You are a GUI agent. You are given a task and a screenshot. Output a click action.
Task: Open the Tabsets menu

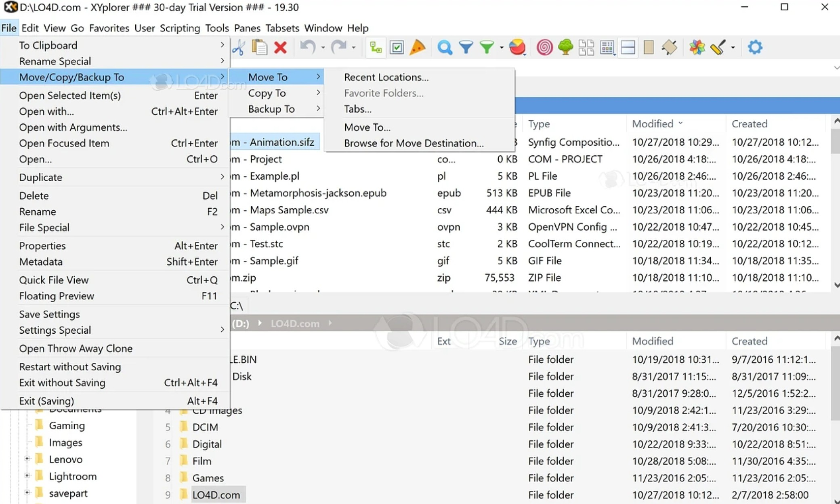pyautogui.click(x=282, y=28)
